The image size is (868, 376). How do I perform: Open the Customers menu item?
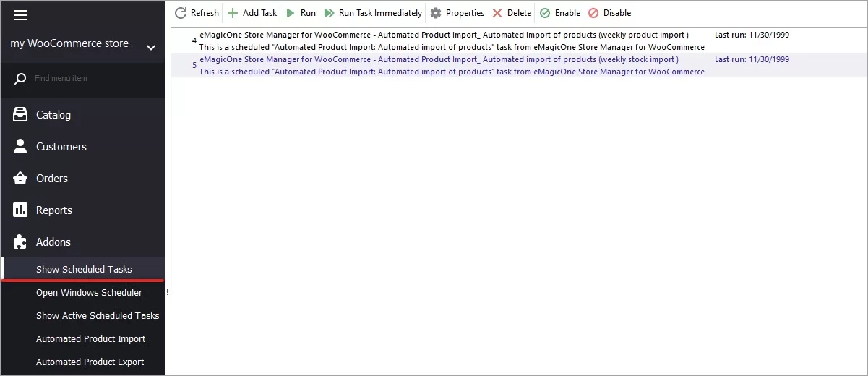pyautogui.click(x=61, y=147)
